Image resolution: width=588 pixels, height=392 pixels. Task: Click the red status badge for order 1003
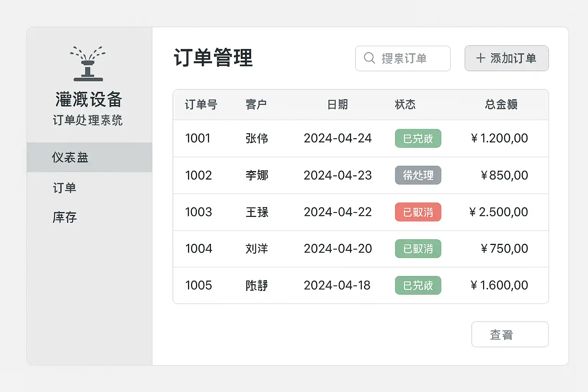418,212
